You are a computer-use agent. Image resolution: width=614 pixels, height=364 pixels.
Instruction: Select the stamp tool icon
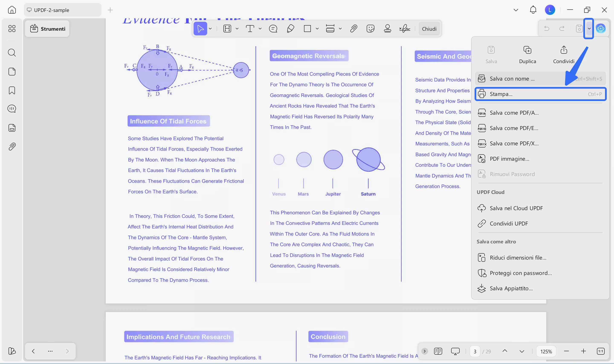pyautogui.click(x=387, y=29)
